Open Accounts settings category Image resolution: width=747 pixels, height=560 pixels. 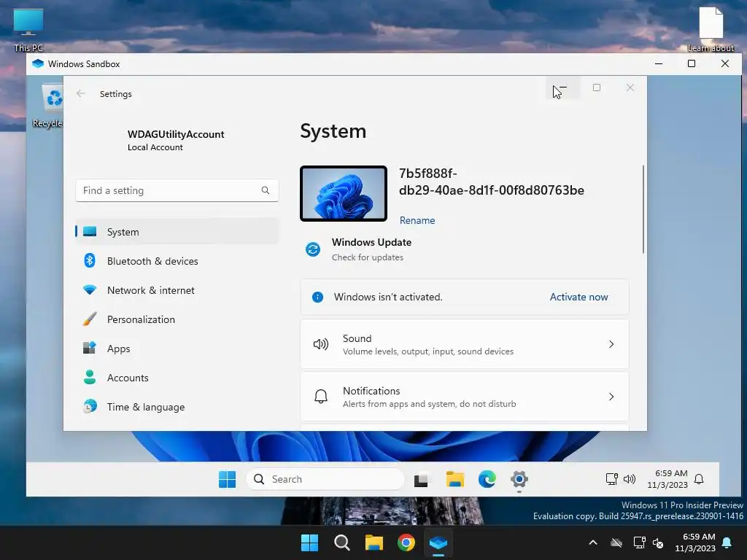(177, 378)
